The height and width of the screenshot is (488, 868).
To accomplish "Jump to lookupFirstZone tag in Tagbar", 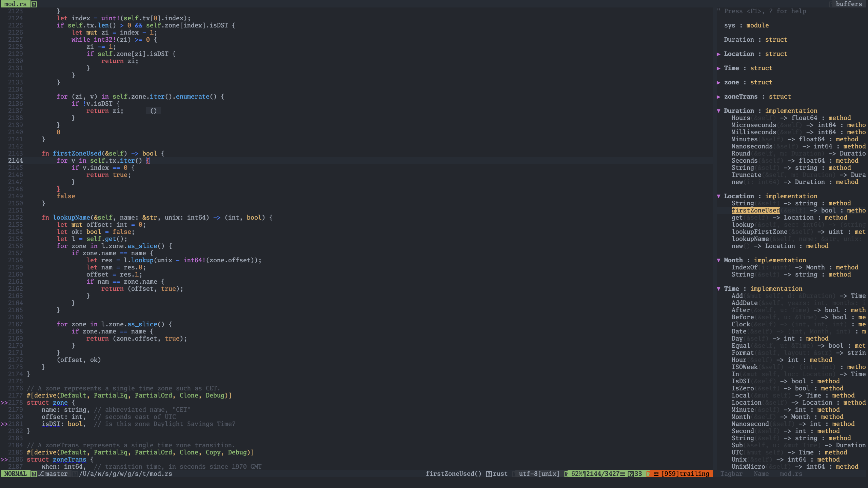I will point(759,232).
